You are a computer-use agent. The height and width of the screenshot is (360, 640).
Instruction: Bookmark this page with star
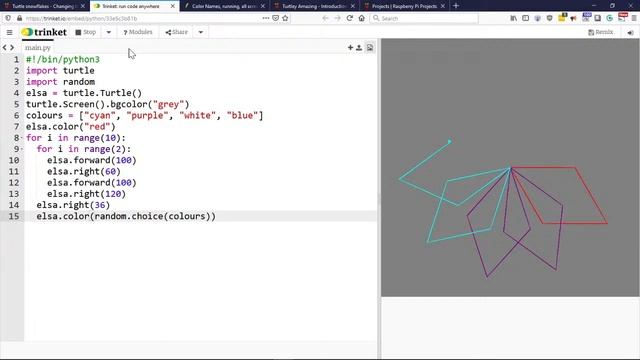[x=285, y=18]
